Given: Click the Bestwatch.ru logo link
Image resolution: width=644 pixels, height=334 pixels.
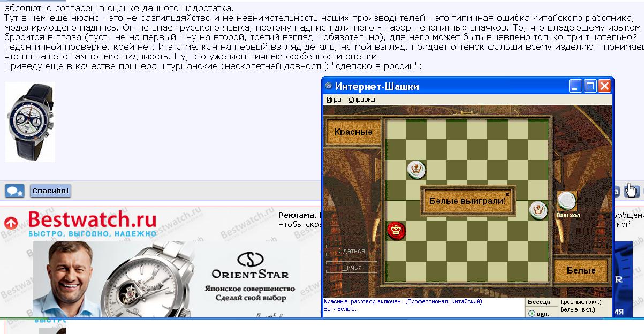Looking at the screenshot, I should click(92, 223).
